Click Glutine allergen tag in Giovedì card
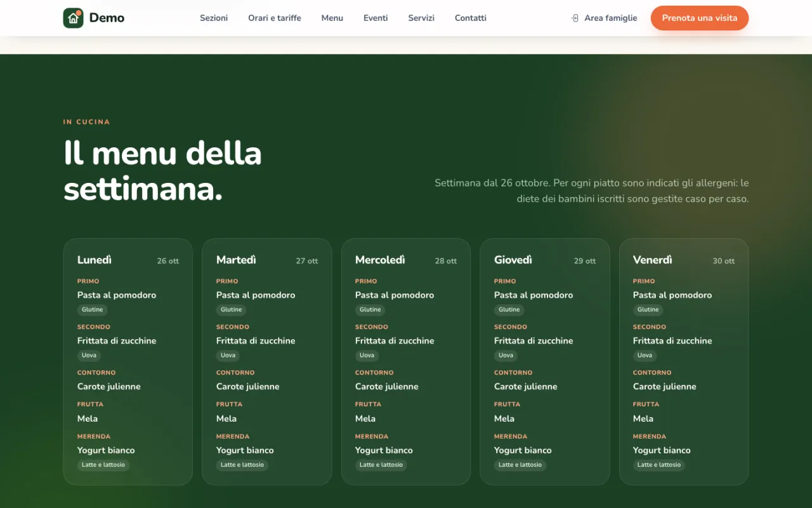Viewport: 812px width, 508px height. 509,310
